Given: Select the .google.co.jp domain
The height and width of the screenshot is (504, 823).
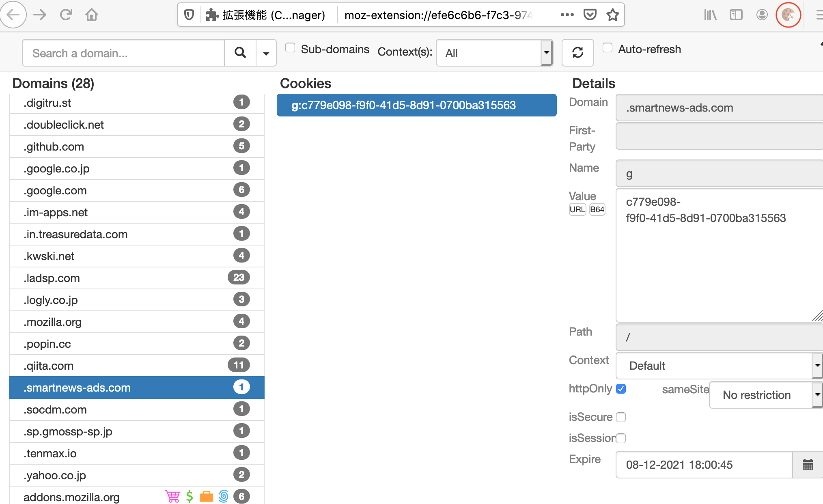Looking at the screenshot, I should point(136,168).
